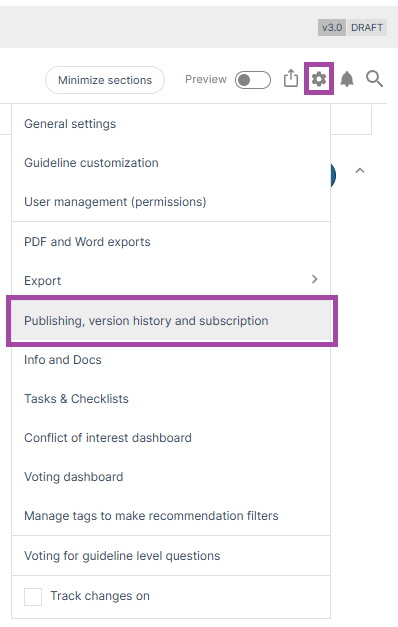Expand the Export submenu arrow
The image size is (398, 627).
pos(314,279)
